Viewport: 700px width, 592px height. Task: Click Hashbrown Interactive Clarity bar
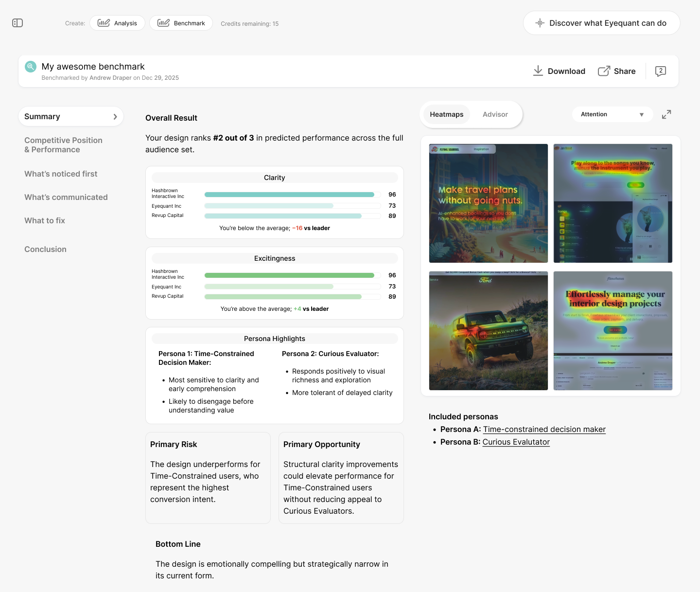(x=293, y=195)
